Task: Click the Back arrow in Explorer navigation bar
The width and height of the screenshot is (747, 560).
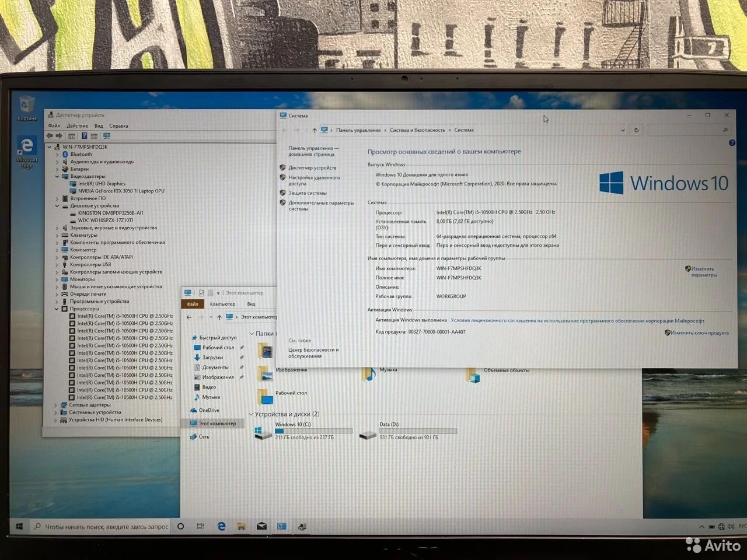Action: (189, 317)
